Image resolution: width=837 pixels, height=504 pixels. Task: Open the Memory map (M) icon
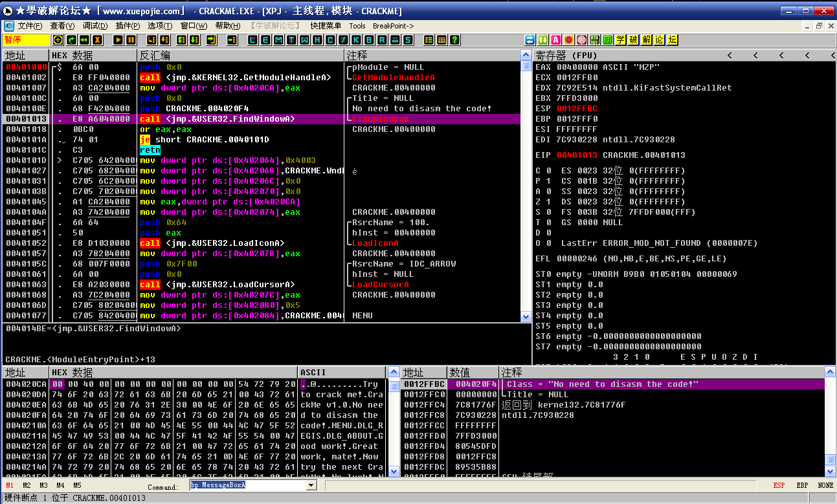[x=279, y=40]
